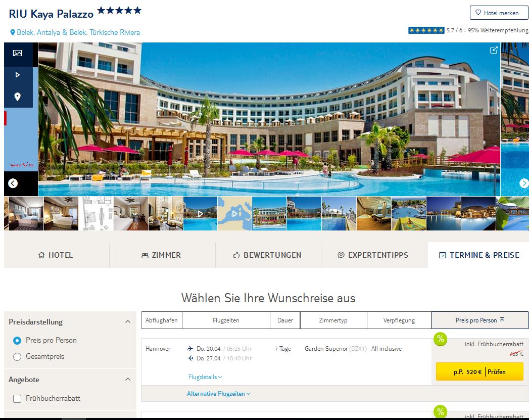Expand Alternative Flugzeiten options
Screen dimensions: 529x420
click(219, 394)
